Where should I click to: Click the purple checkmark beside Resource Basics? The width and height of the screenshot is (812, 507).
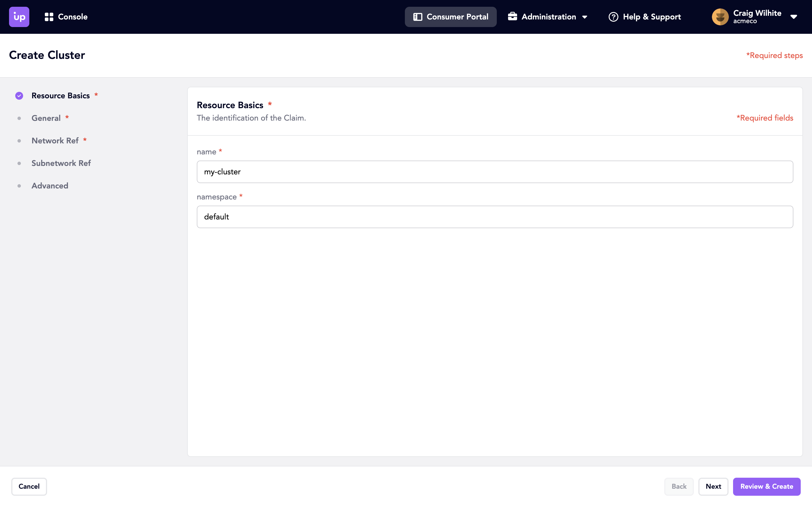coord(19,96)
